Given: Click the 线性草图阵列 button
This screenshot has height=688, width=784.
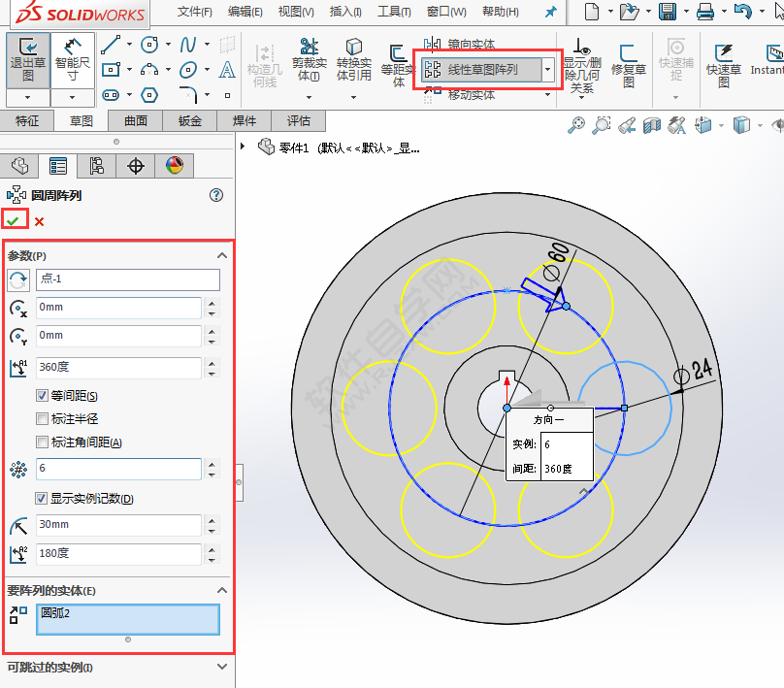Looking at the screenshot, I should (481, 70).
